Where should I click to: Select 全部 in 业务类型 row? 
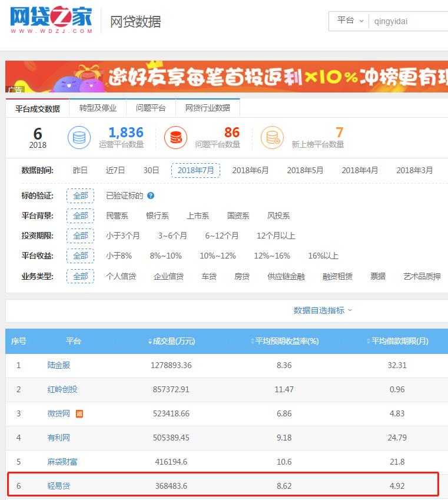80,276
